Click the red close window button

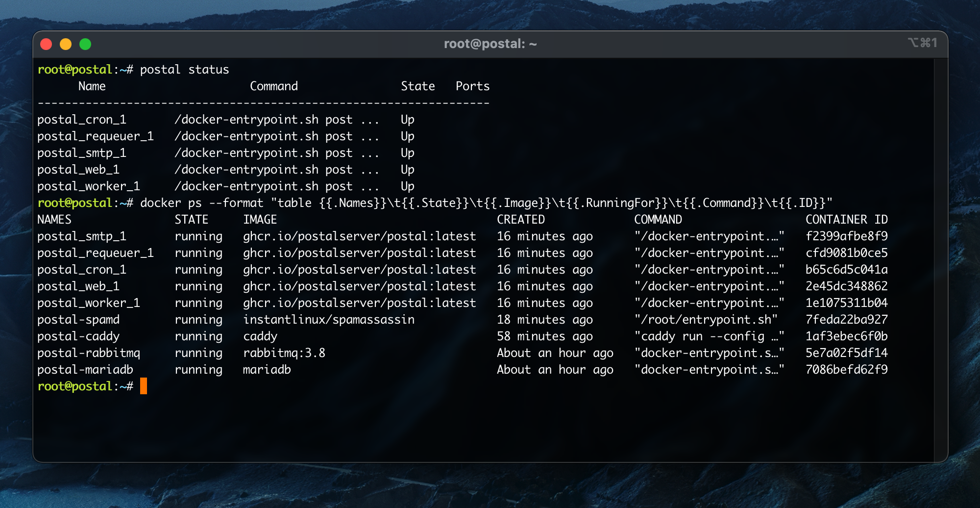46,44
